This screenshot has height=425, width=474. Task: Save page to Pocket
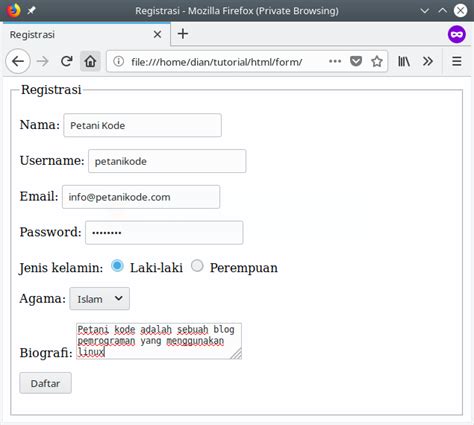(x=356, y=61)
